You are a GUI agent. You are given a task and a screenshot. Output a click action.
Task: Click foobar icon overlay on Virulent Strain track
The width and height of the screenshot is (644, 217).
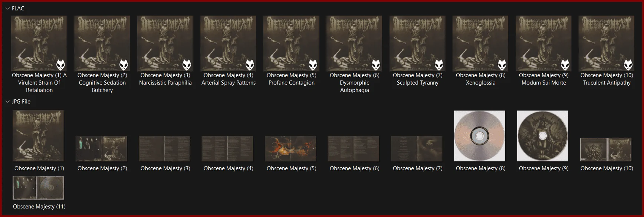tap(61, 65)
